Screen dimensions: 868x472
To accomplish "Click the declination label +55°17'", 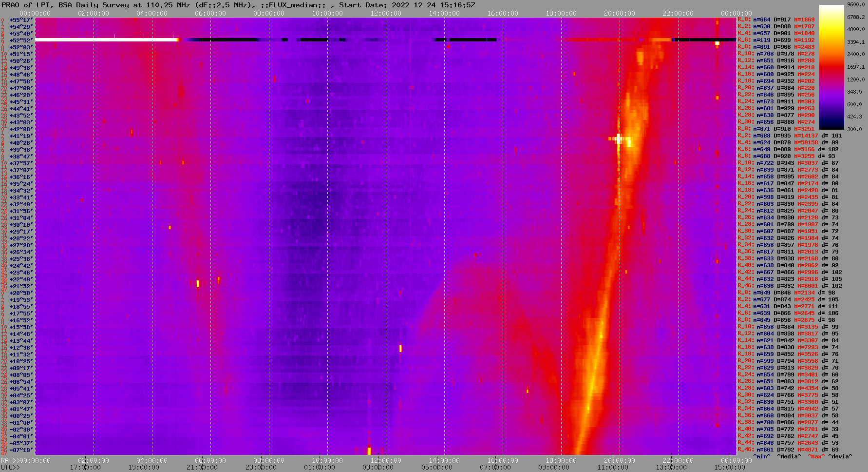I will coord(21,20).
